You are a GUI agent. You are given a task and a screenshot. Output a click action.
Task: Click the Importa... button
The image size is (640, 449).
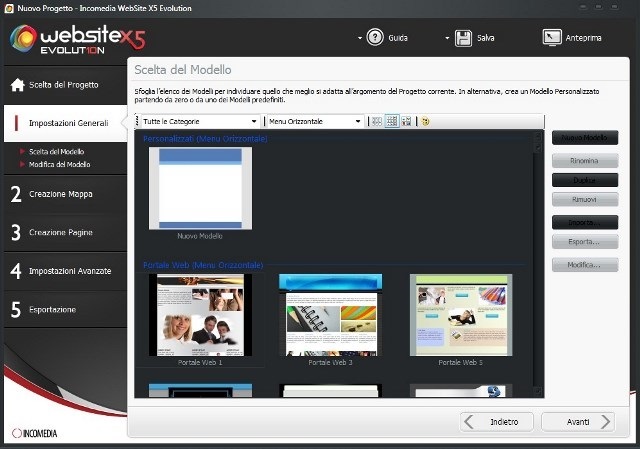(x=585, y=222)
